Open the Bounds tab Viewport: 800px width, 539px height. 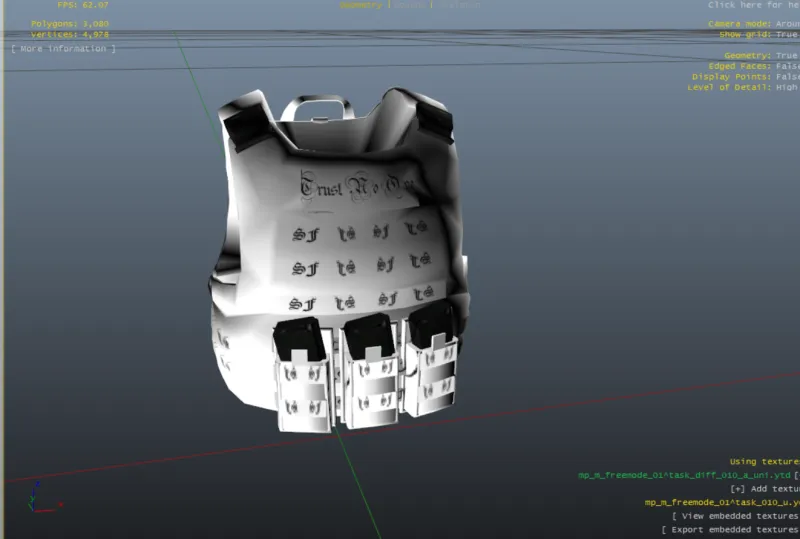point(410,5)
